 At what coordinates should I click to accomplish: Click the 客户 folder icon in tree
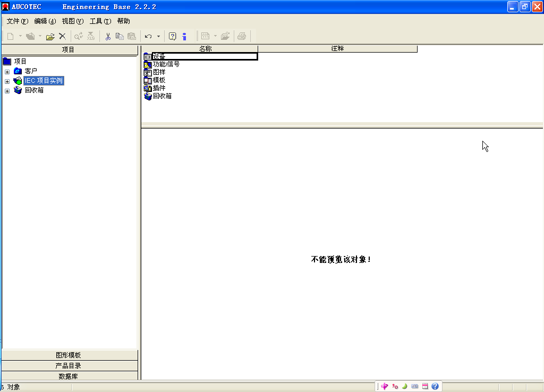[x=18, y=71]
